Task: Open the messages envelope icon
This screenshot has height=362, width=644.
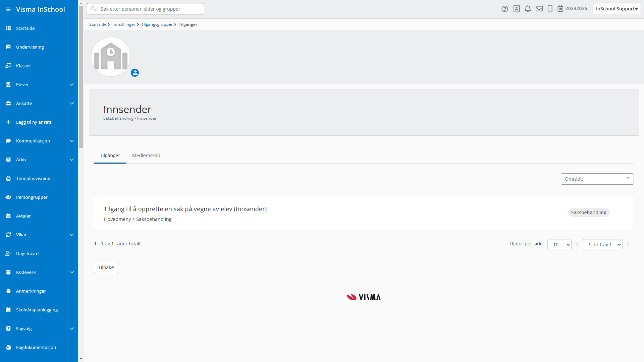Action: pyautogui.click(x=539, y=9)
